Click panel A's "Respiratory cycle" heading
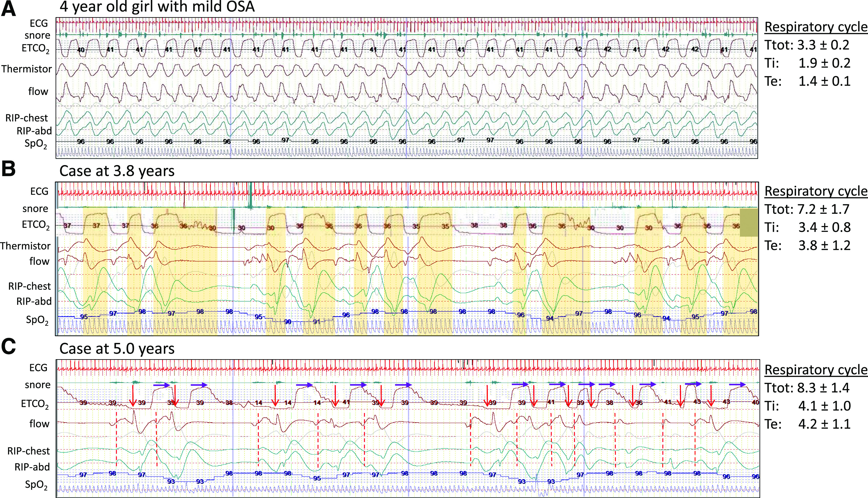The height and width of the screenshot is (498, 868). [x=816, y=27]
